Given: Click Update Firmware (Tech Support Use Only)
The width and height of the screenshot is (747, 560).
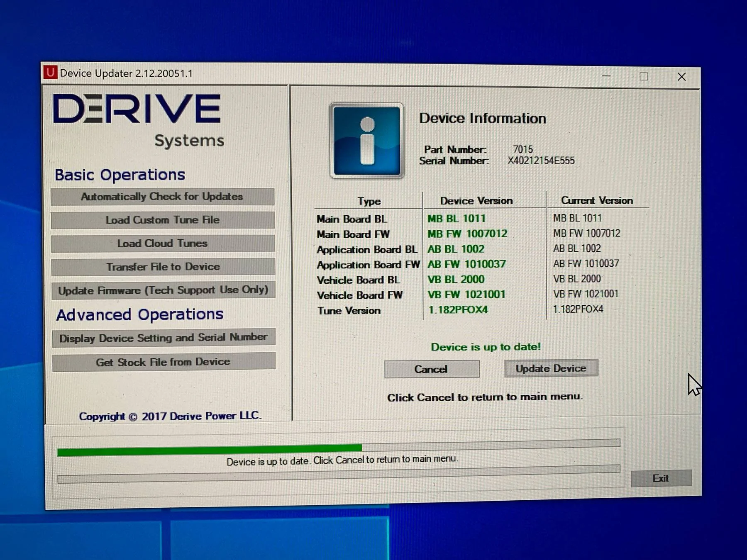Looking at the screenshot, I should [x=163, y=290].
